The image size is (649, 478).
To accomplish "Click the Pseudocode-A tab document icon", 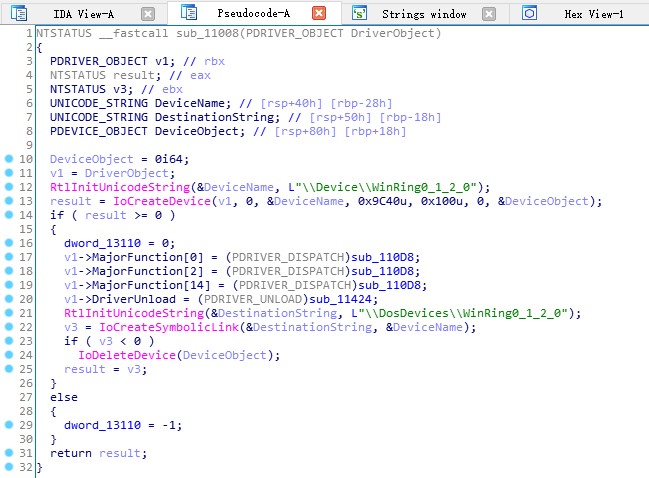I will tap(186, 14).
